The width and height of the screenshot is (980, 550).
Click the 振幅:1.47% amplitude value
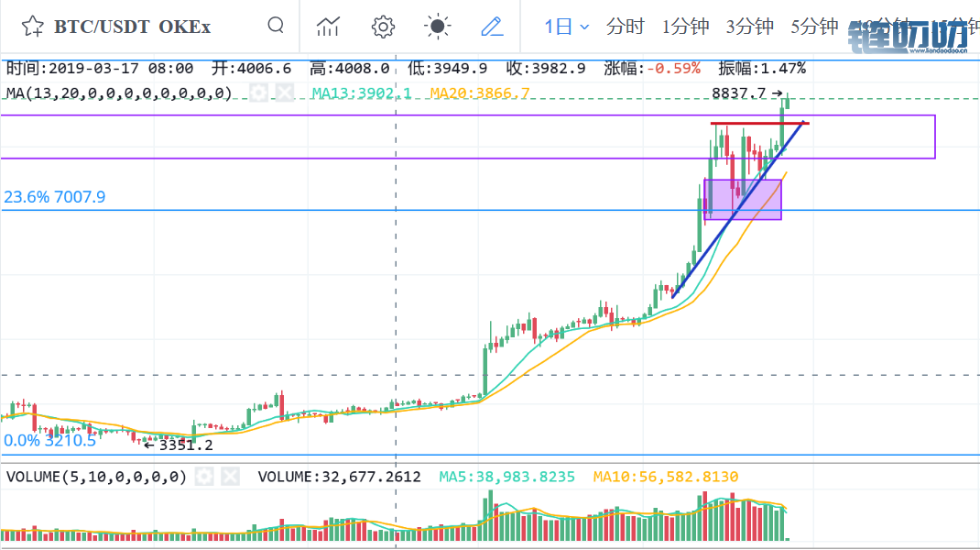click(x=763, y=68)
